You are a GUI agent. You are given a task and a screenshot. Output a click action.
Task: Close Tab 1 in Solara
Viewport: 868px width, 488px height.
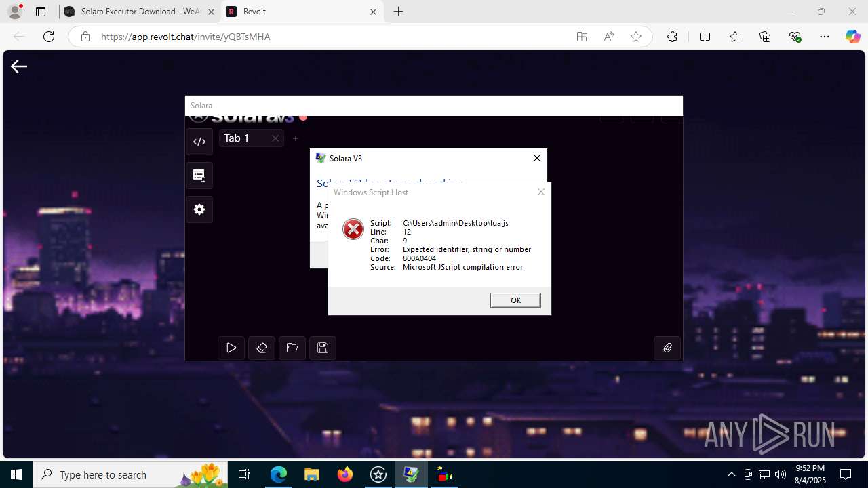tap(275, 138)
